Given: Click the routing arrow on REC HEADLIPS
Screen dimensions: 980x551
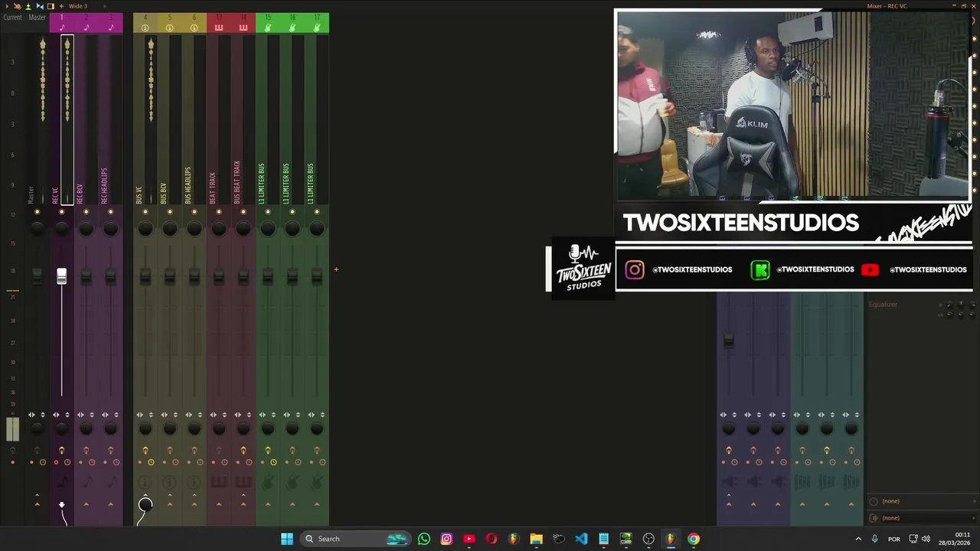Looking at the screenshot, I should tap(110, 504).
